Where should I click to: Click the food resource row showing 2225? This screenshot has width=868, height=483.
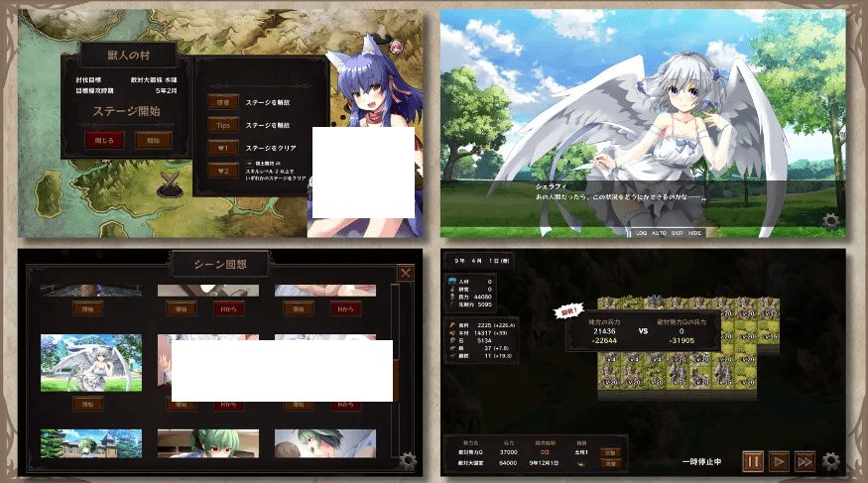(x=482, y=325)
